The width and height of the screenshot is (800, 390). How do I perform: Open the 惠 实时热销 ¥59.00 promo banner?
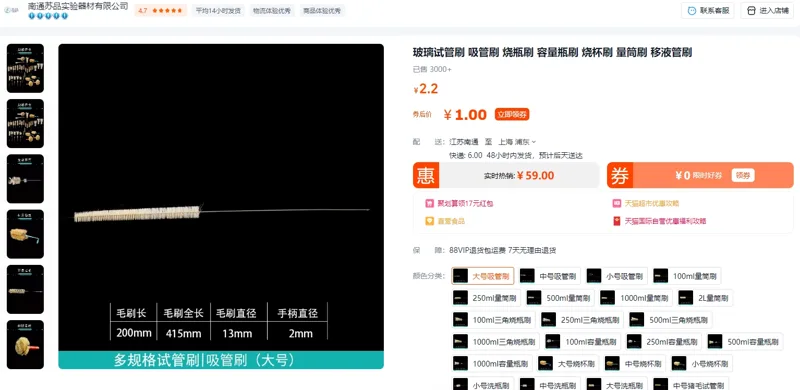[506, 175]
